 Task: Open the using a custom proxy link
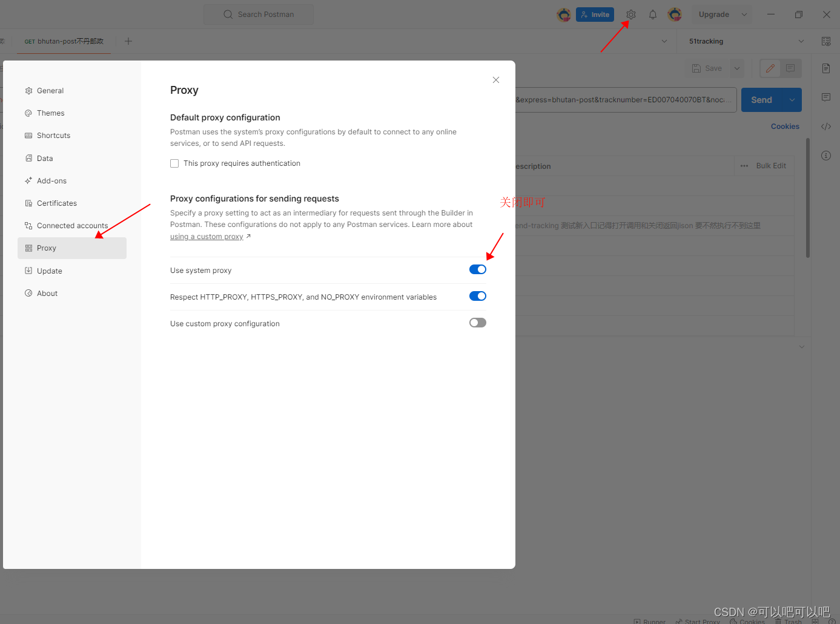pos(207,237)
